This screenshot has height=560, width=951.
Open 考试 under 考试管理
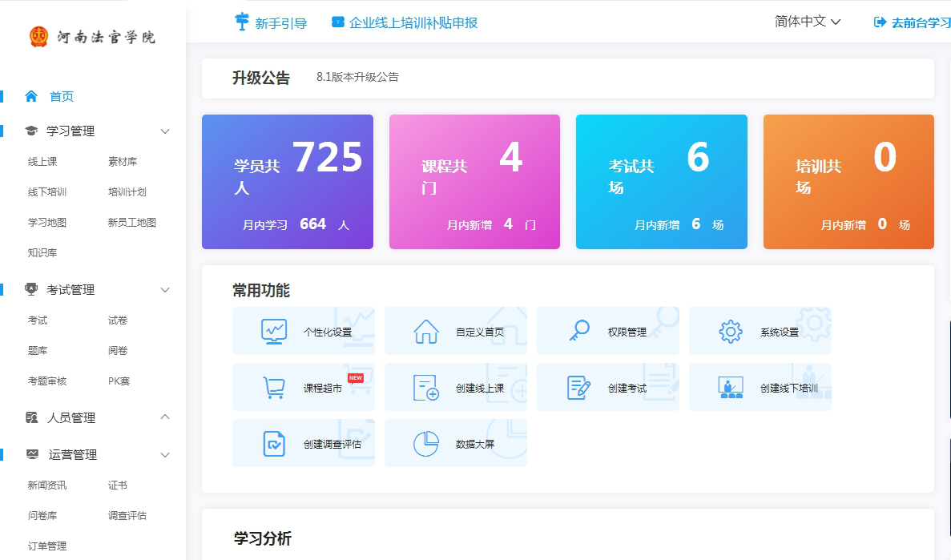[38, 320]
